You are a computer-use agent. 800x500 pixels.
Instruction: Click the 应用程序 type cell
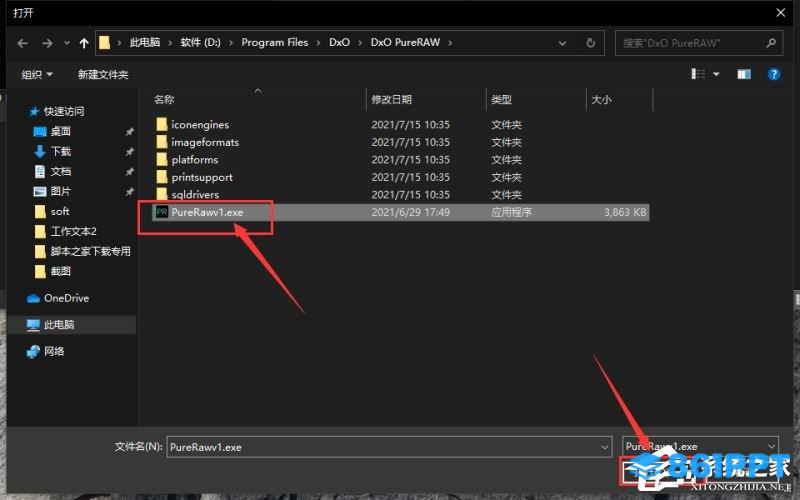[x=511, y=212]
